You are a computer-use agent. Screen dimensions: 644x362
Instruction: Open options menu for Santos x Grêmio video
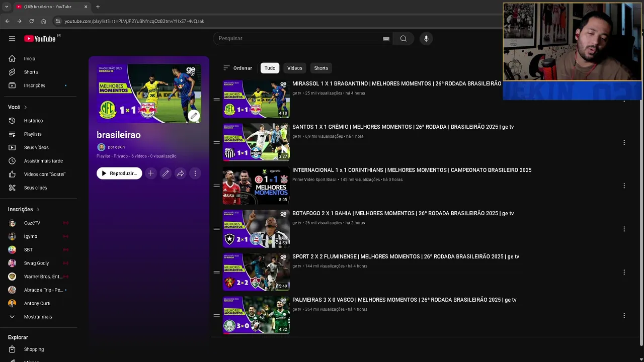point(624,142)
